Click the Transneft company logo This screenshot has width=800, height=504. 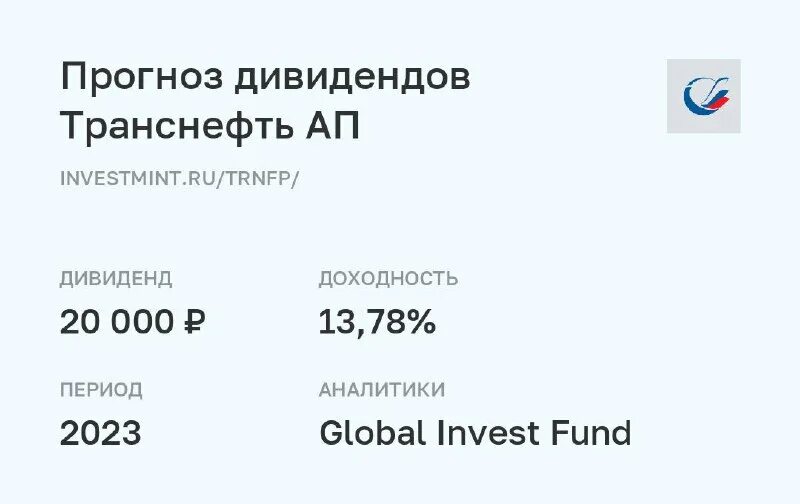[703, 96]
